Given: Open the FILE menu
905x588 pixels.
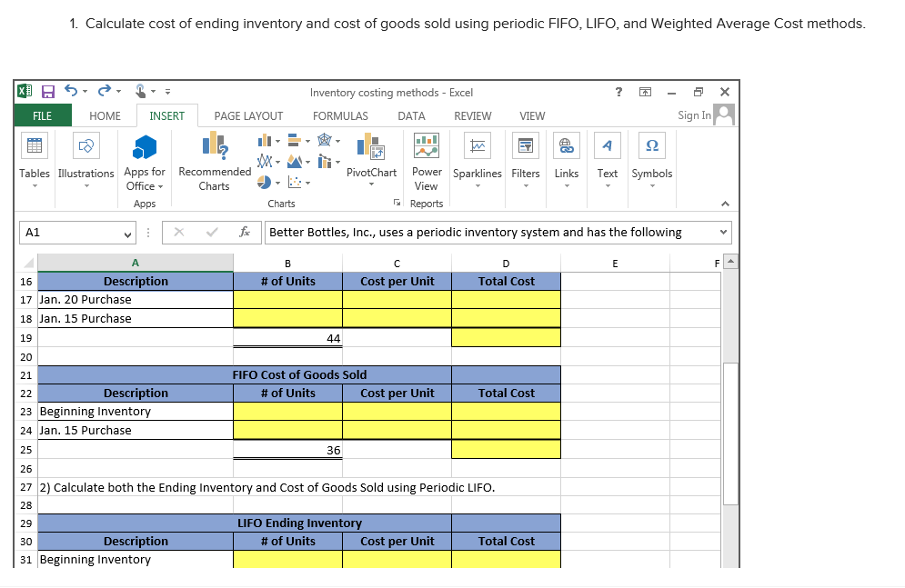Looking at the screenshot, I should pyautogui.click(x=42, y=115).
